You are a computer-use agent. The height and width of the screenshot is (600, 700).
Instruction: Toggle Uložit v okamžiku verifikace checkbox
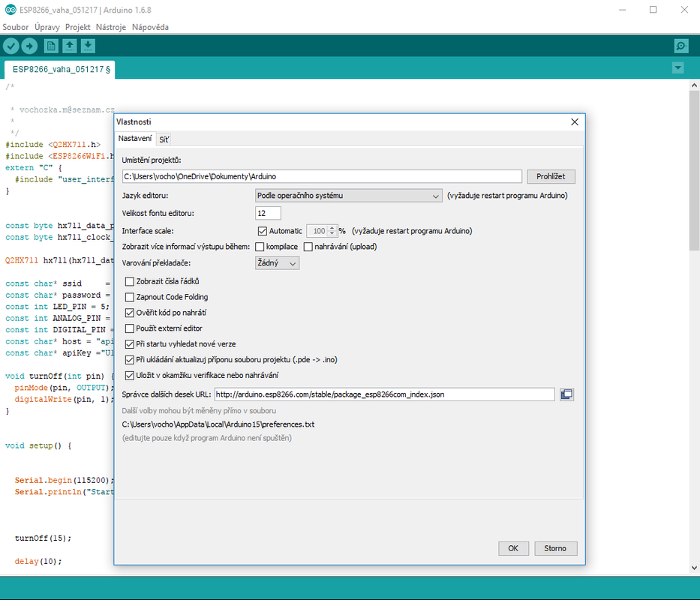point(130,376)
